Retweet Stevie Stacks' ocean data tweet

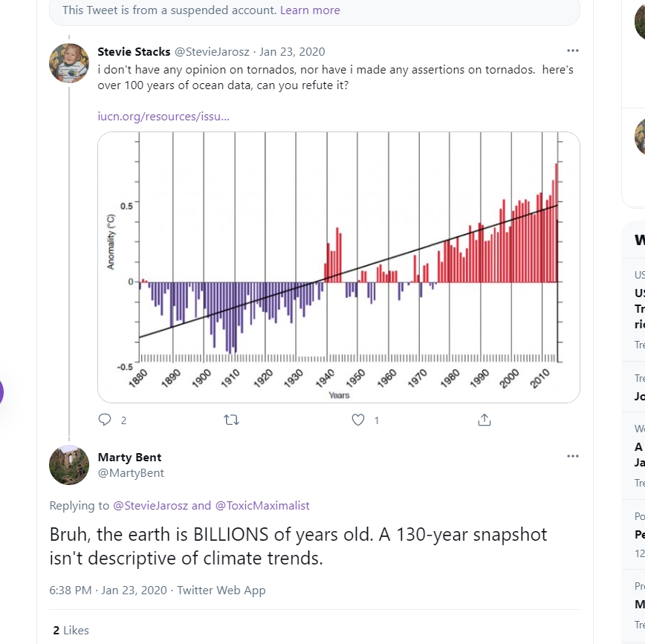pos(231,420)
